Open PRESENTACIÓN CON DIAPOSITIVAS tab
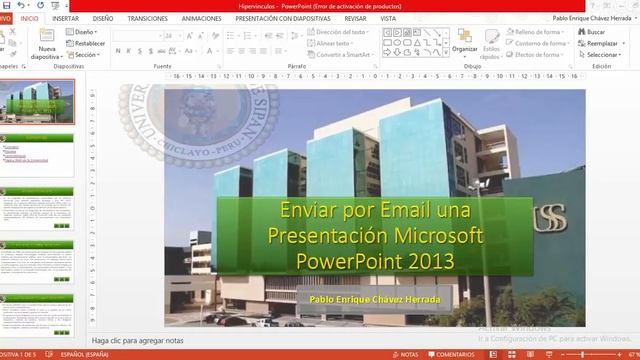The image size is (640, 360). tap(283, 19)
